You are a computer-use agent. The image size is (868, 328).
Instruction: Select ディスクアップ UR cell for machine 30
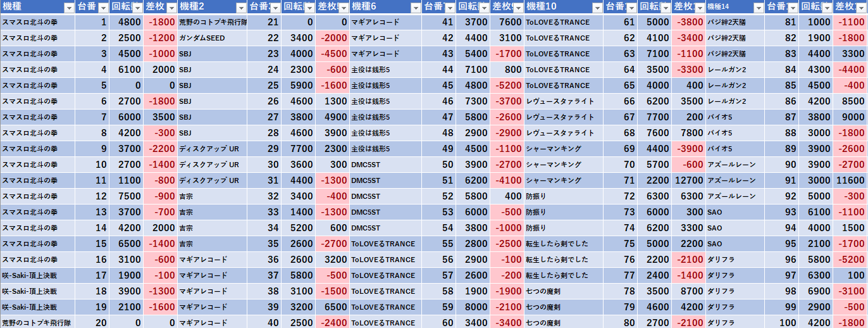(213, 165)
